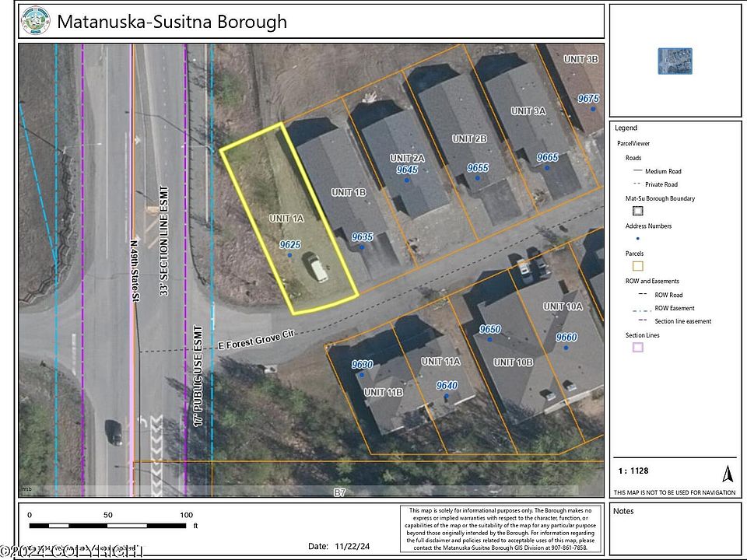Click the Private Road legend entry

(661, 185)
